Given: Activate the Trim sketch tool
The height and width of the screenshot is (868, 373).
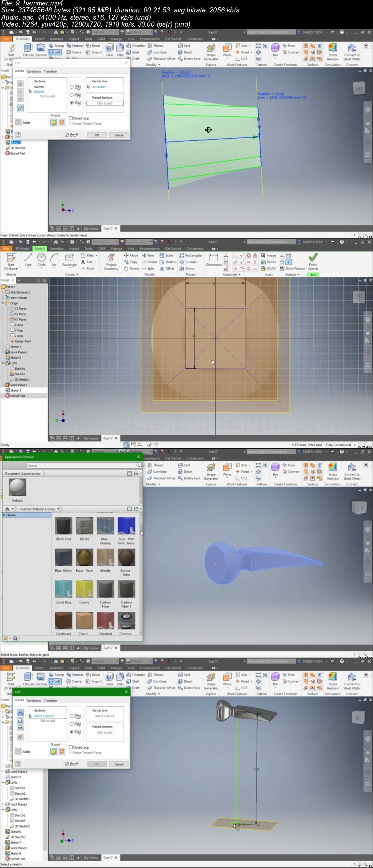Looking at the screenshot, I should click(x=148, y=256).
